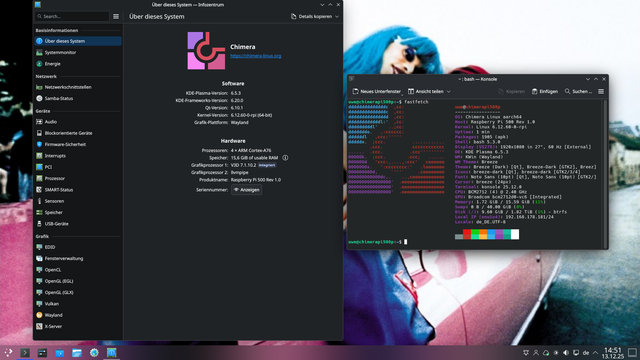Select Über dieses System in sidebar
This screenshot has height=360, width=640.
point(78,41)
